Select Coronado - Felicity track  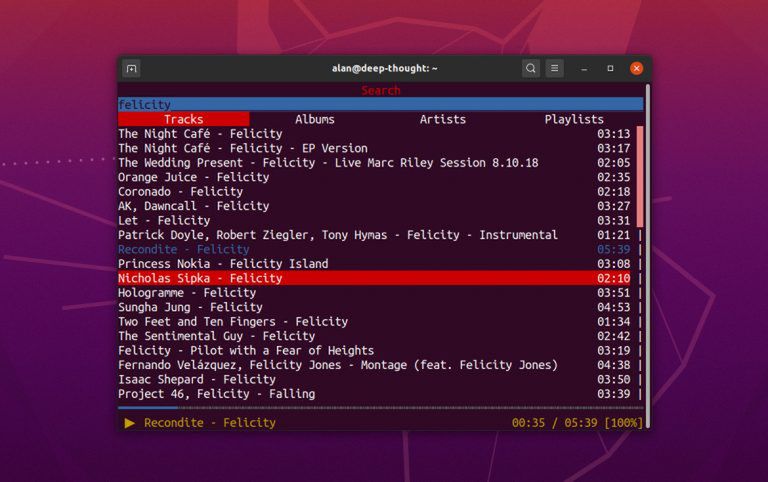(374, 192)
